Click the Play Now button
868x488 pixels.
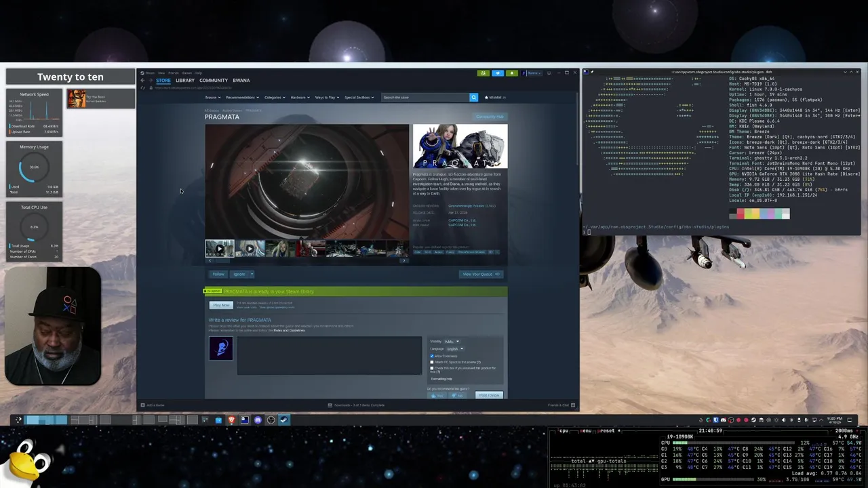coord(221,305)
